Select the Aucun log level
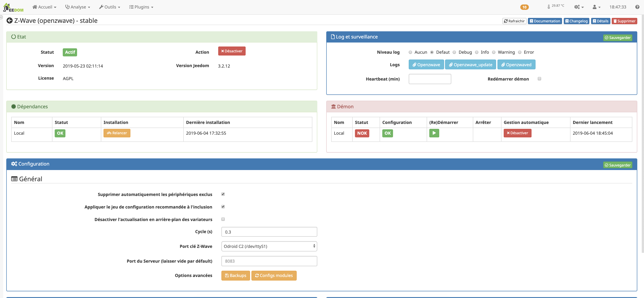 tap(410, 52)
